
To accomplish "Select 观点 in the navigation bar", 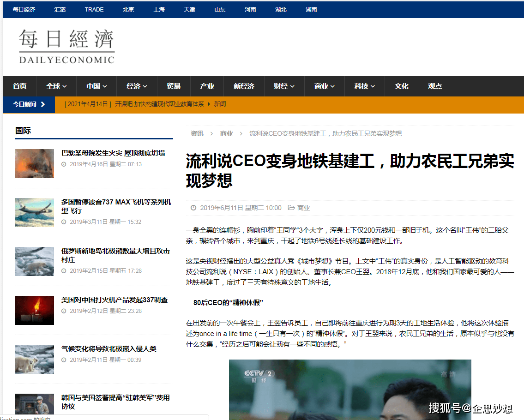I will coord(435,86).
